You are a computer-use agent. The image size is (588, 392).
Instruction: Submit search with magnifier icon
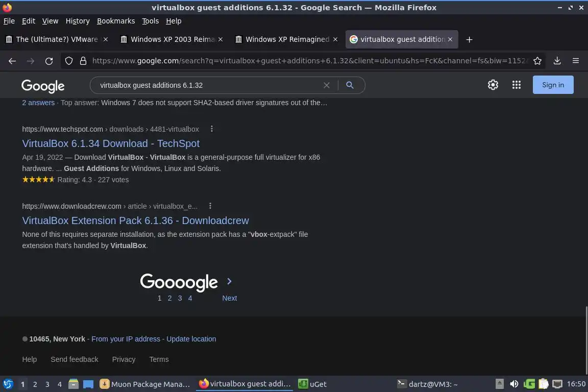pyautogui.click(x=350, y=85)
